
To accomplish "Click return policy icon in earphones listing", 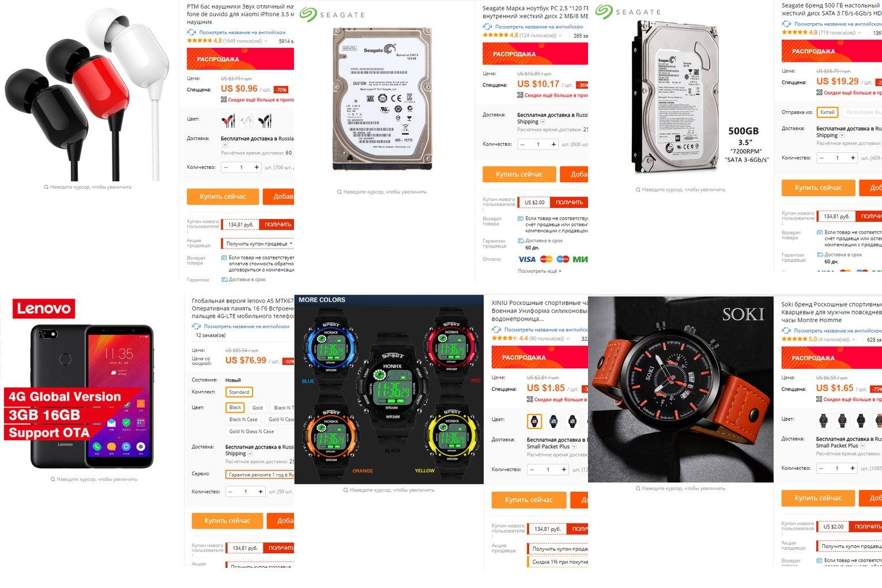I will [224, 258].
